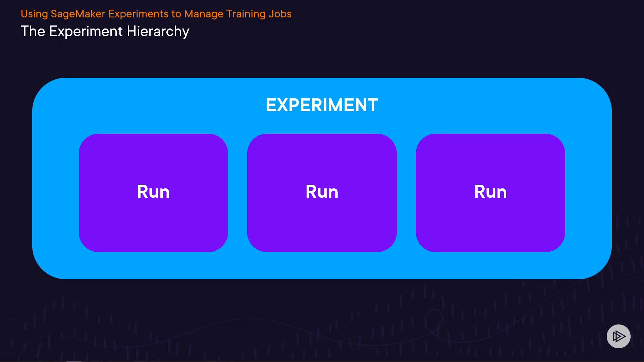This screenshot has width=644, height=362.
Task: Click the blue area left of the first Run box
Action: [x=56, y=193]
